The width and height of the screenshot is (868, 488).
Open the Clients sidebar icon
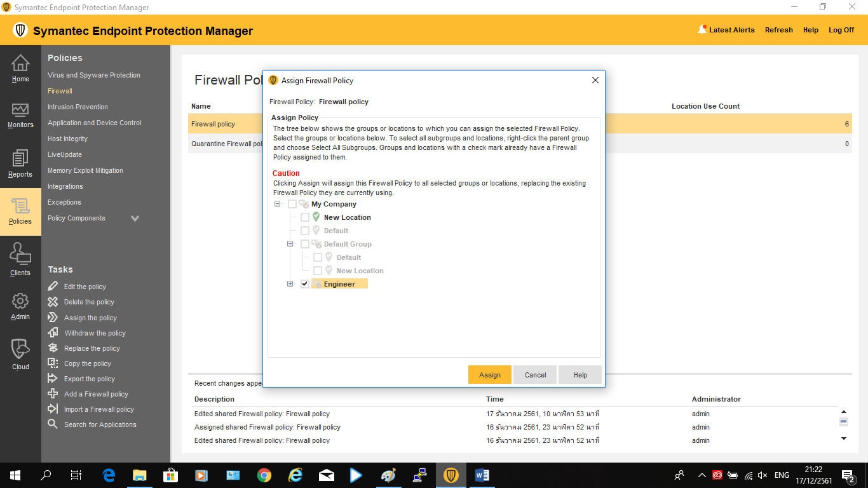pos(20,254)
